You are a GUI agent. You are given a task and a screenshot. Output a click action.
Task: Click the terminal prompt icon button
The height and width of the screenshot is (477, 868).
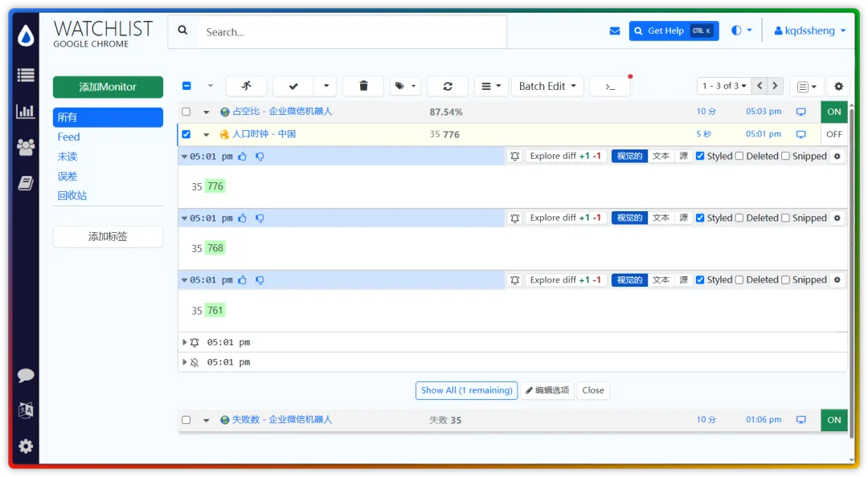pyautogui.click(x=610, y=86)
